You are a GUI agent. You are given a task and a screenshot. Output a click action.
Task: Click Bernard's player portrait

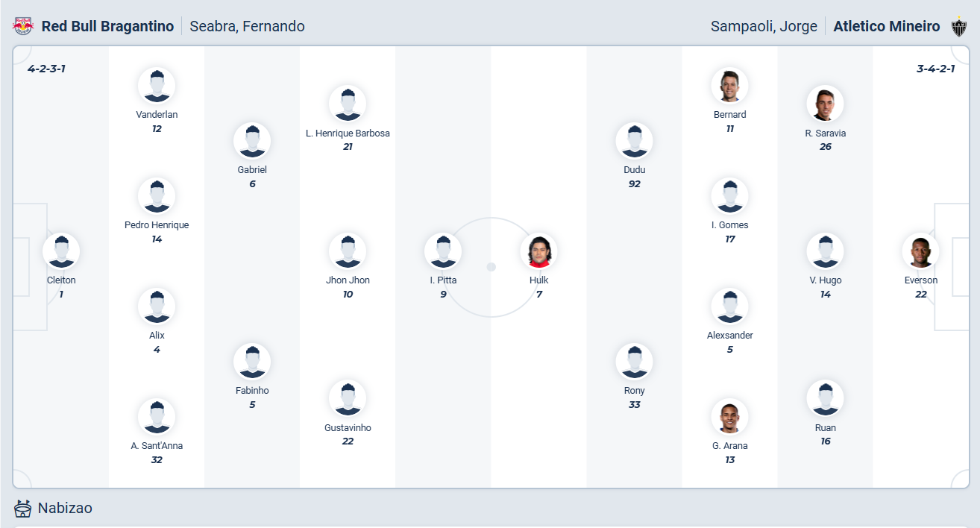729,86
